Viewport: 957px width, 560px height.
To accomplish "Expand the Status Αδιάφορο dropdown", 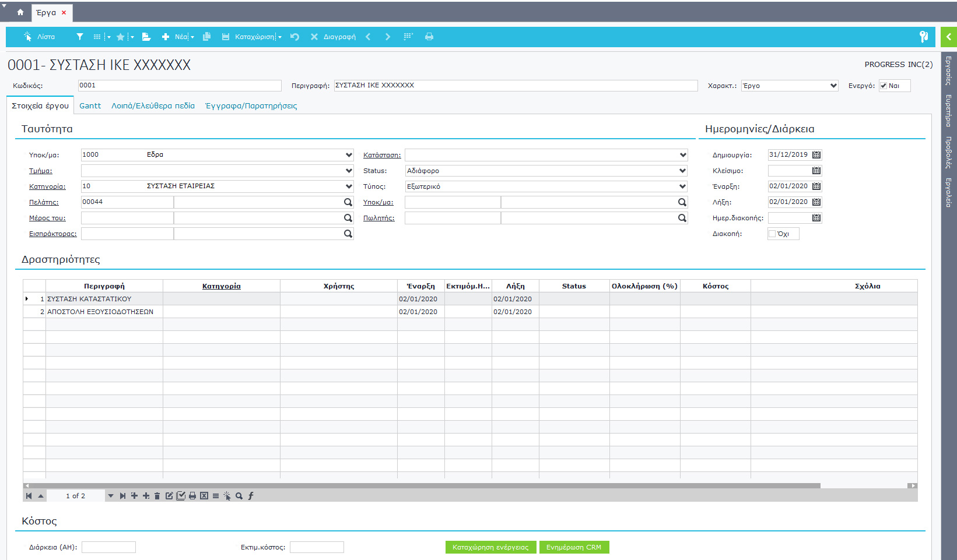I will tap(683, 171).
